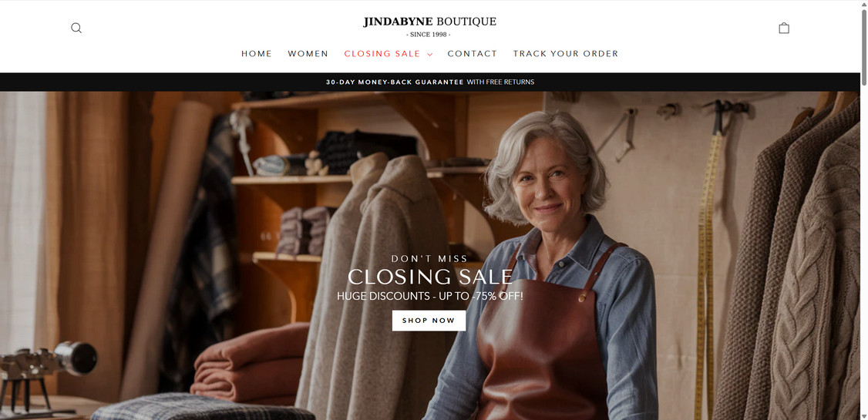The width and height of the screenshot is (868, 420).
Task: Open the WOMEN menu item
Action: [308, 54]
